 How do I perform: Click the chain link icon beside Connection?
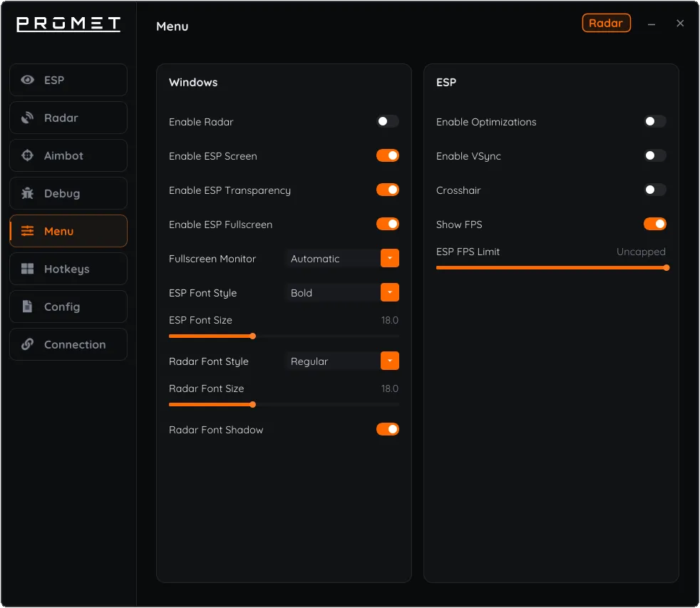(x=27, y=344)
